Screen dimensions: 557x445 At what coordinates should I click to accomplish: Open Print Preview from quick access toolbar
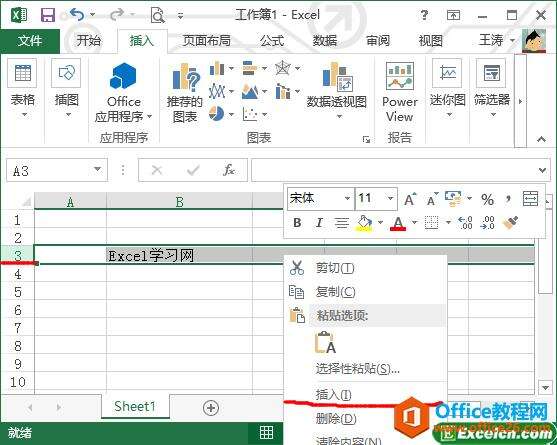click(x=157, y=15)
